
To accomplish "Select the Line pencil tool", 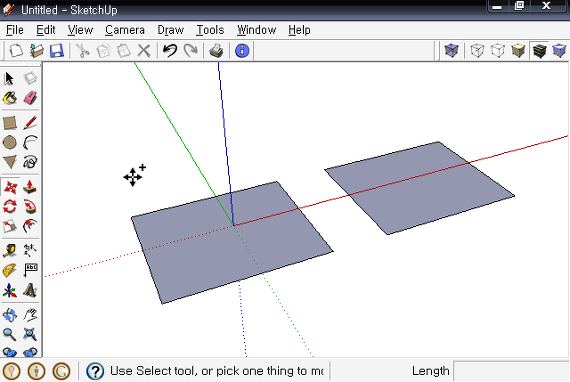I will [30, 123].
